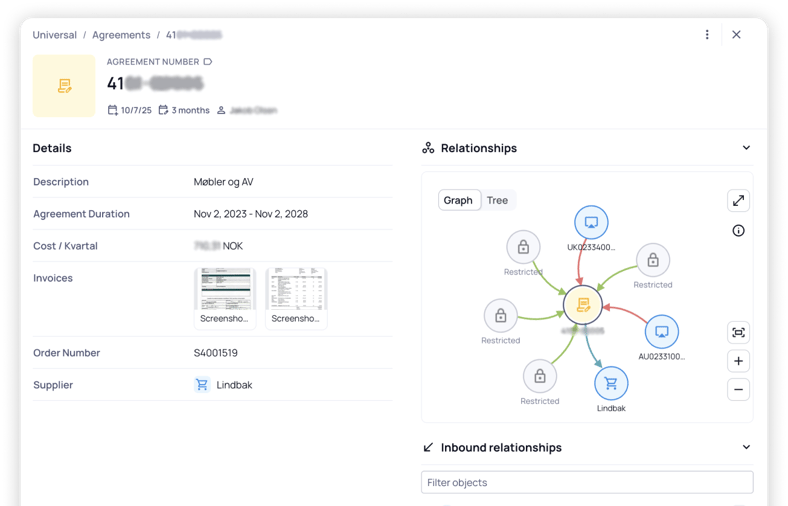Image resolution: width=788 pixels, height=506 pixels.
Task: Click the Order Number label
Action: 66,353
